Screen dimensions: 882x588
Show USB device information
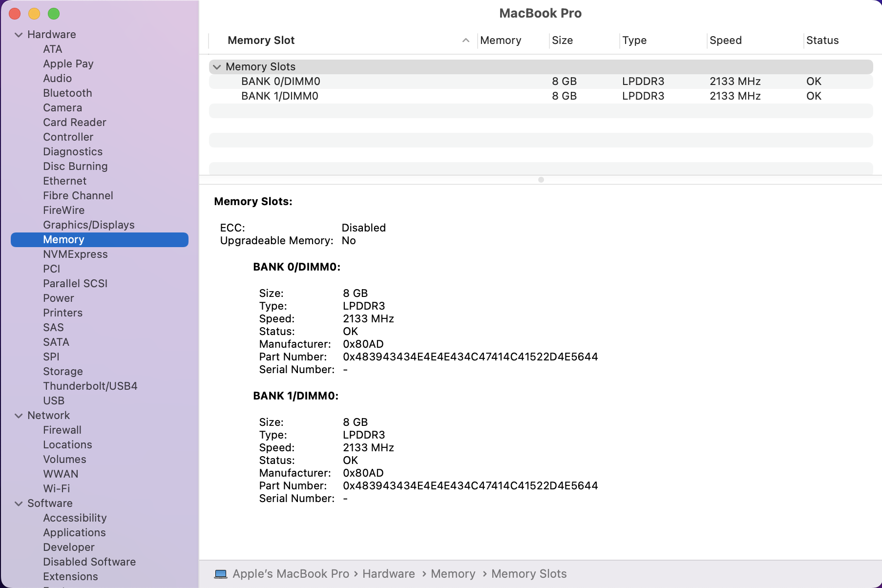tap(54, 401)
